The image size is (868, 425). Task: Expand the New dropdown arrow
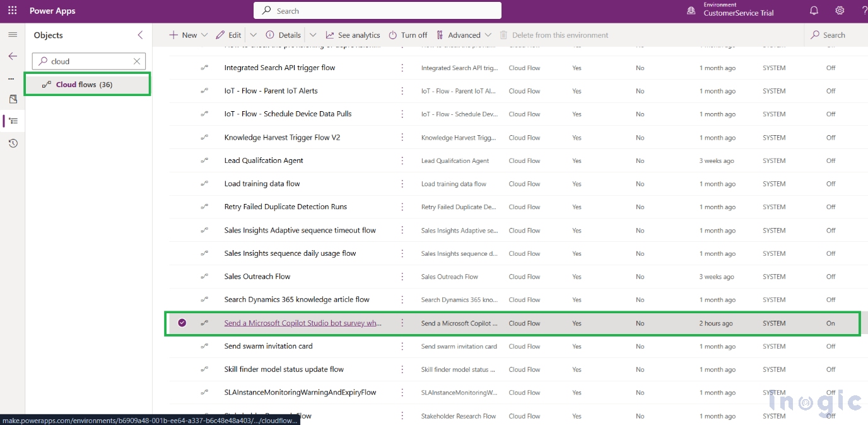coord(204,35)
